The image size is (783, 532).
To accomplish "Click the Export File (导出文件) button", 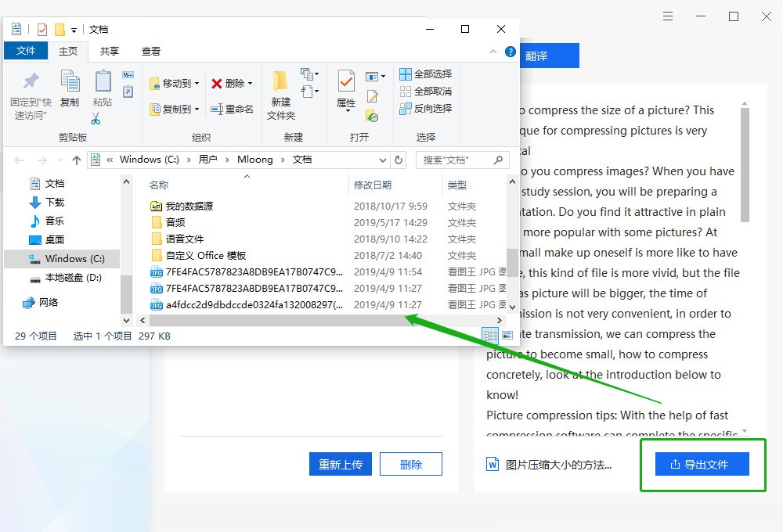I will 702,464.
